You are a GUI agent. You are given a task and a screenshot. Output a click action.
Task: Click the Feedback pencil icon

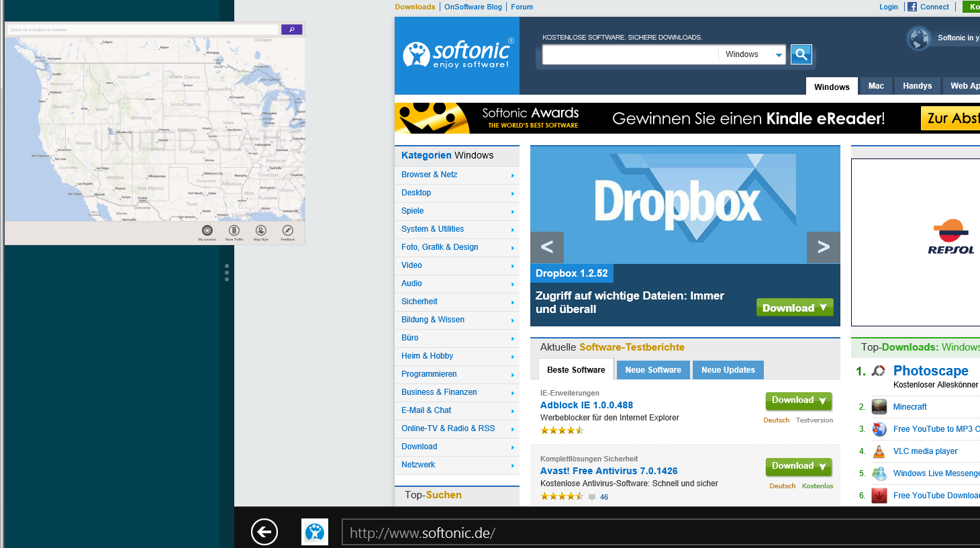[287, 230]
